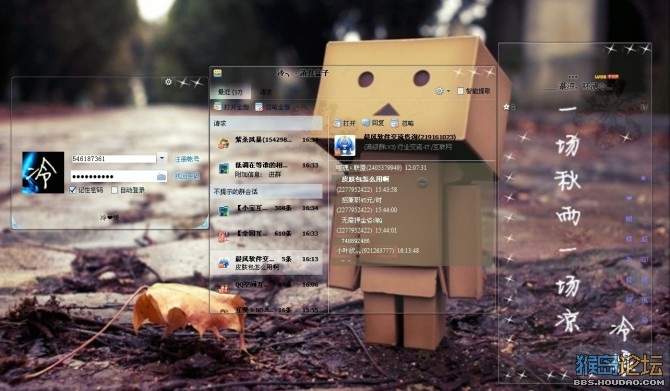The height and width of the screenshot is (391, 670).
Task: Click the 冷 avatar picture in login window
Action: click(x=43, y=172)
